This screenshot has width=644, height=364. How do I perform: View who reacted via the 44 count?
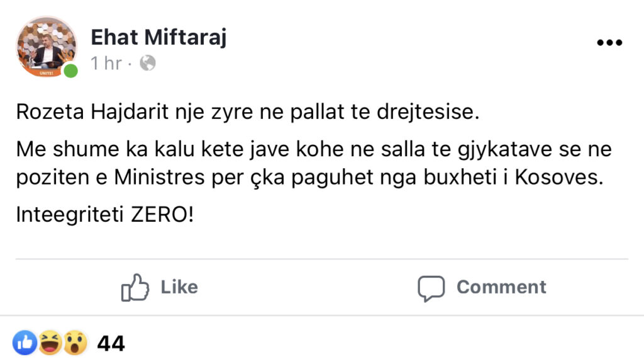111,344
